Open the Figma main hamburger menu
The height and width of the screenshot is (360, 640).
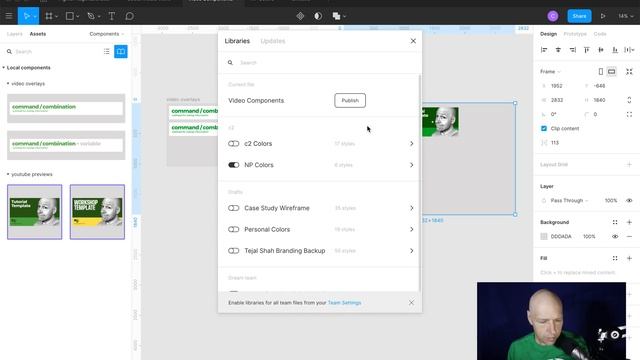point(9,16)
